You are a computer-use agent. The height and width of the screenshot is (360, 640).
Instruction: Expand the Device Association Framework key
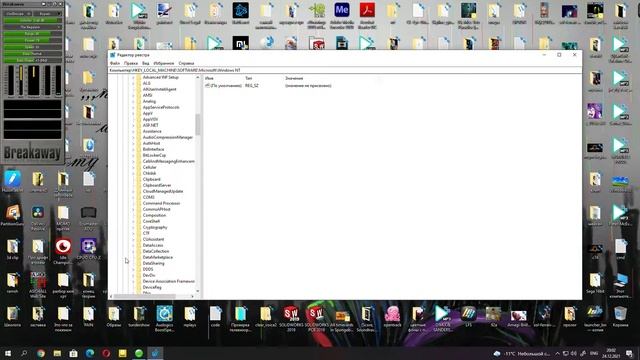[x=133, y=281]
